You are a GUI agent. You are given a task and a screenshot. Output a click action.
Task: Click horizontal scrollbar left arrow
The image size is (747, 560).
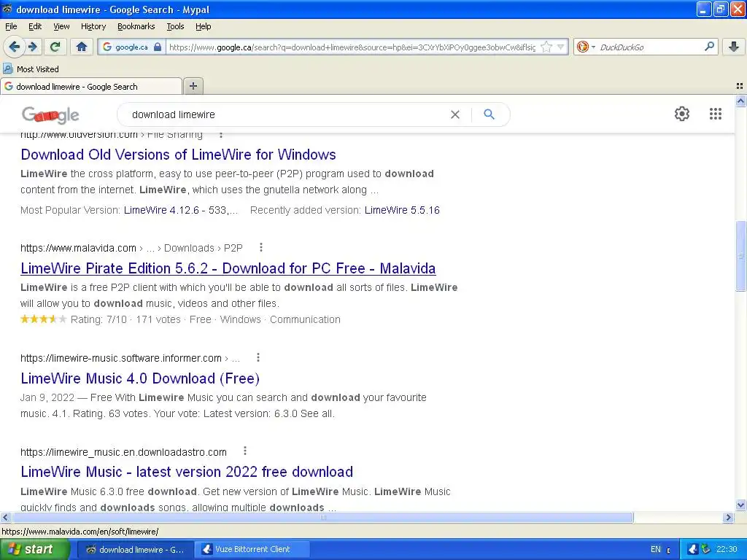5,517
